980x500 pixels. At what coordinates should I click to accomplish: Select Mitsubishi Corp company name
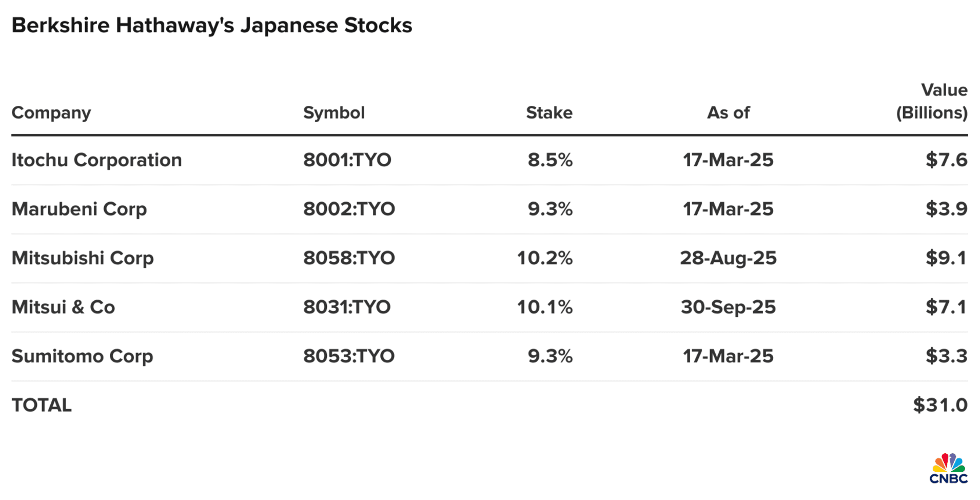(x=83, y=258)
